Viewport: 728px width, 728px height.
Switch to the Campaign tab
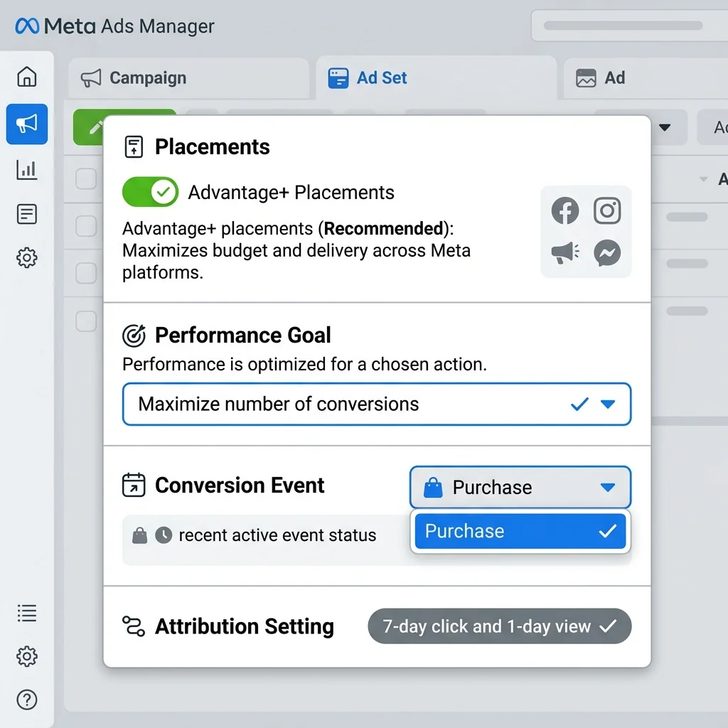188,78
